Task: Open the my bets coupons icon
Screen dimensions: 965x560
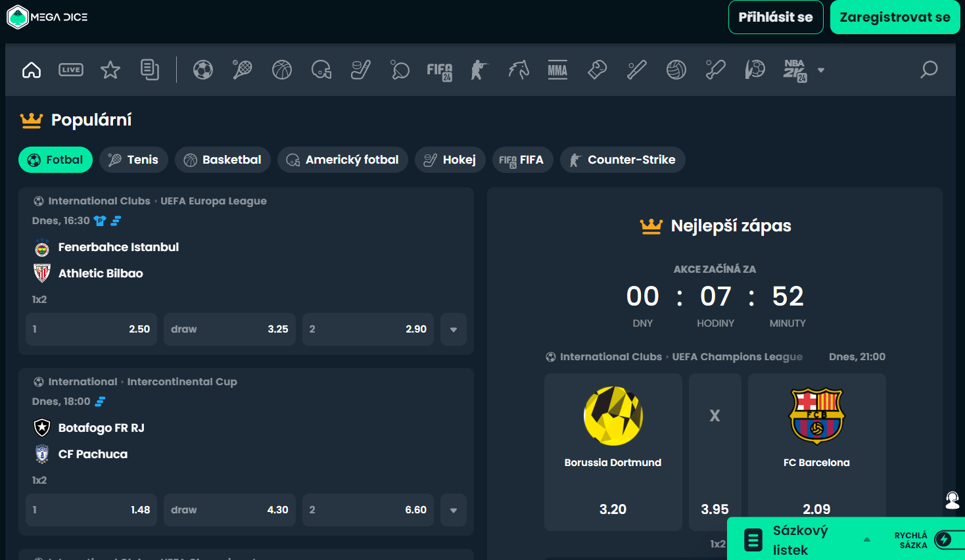Action: [150, 70]
